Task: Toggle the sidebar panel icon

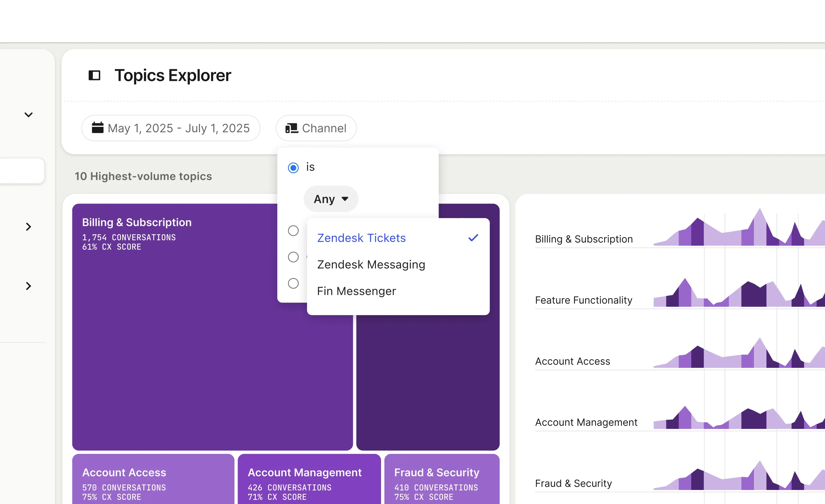Action: (x=94, y=75)
